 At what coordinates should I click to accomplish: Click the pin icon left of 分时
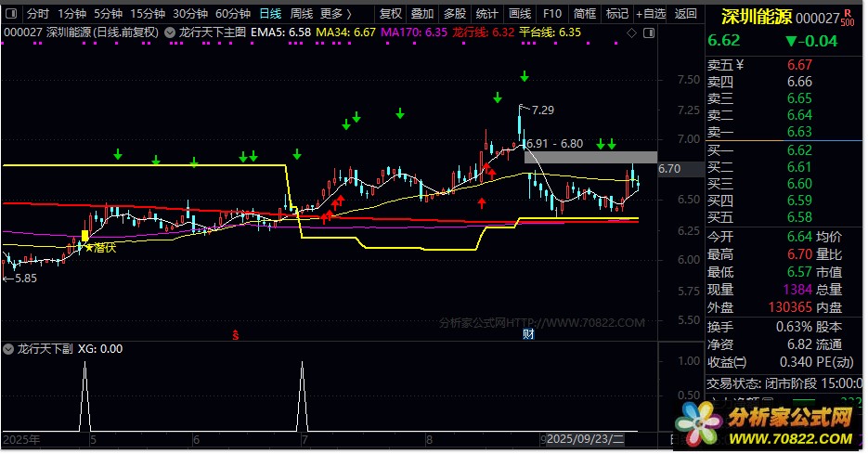12,14
